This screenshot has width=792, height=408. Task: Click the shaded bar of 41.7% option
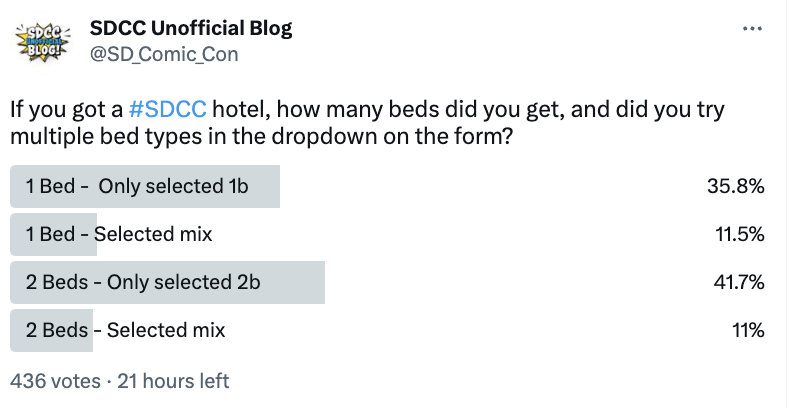tap(167, 282)
